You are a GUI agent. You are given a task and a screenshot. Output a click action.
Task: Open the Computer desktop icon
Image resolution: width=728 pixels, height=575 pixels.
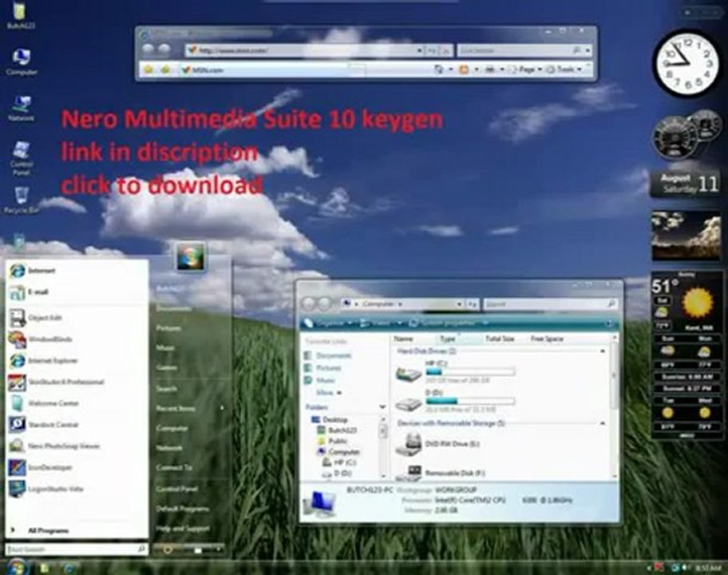(21, 61)
